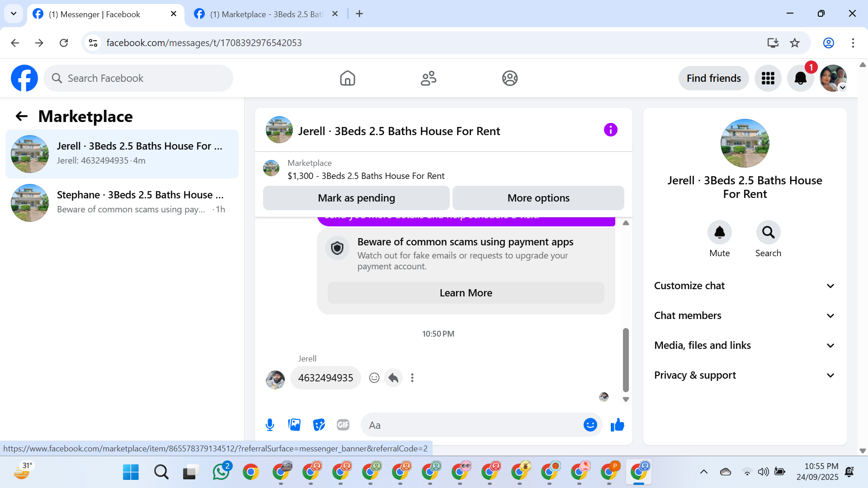Choose a GIF

pyautogui.click(x=343, y=425)
